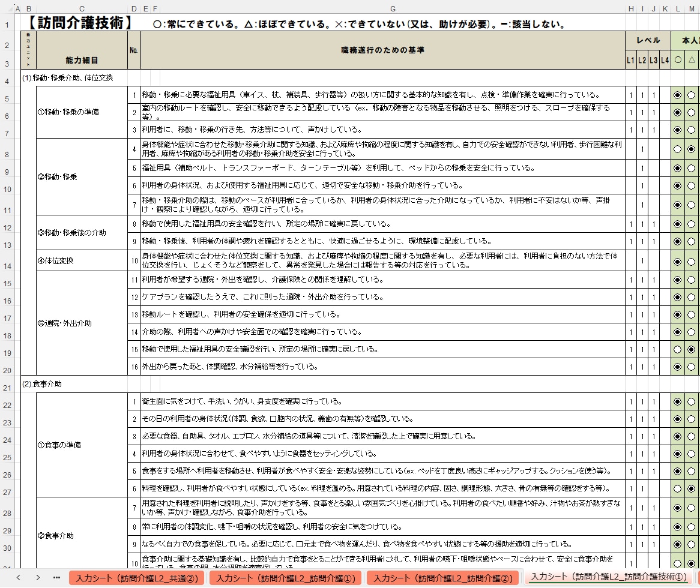The height and width of the screenshot is (588, 700).
Task: Select the ○ radio in spreadsheet row 19
Action: 677,349
